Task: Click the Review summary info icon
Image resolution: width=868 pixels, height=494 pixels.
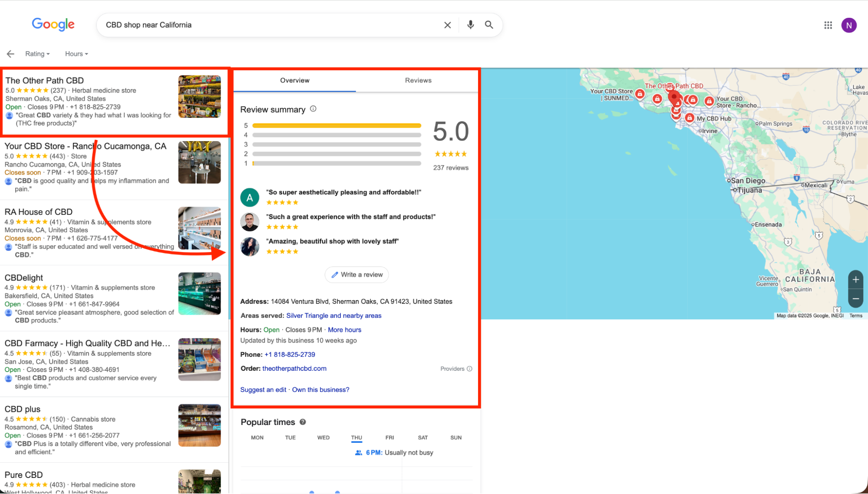Action: (313, 109)
